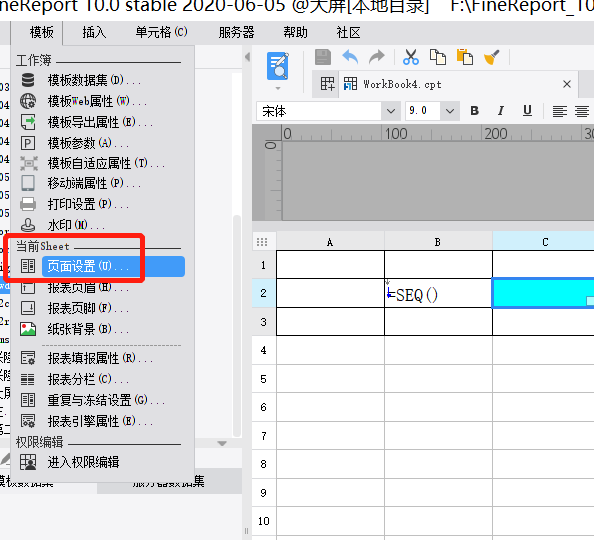Click the database icon for 模板数据集
Screen dimensions: 594x540
point(28,80)
